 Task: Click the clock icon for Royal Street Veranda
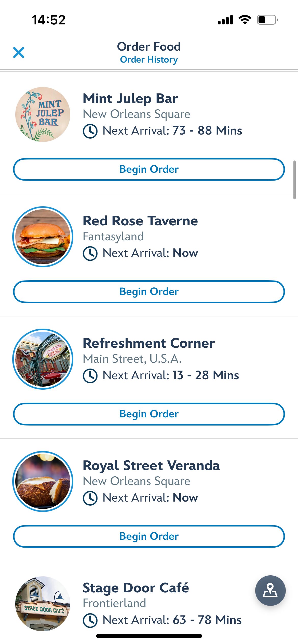pos(90,498)
